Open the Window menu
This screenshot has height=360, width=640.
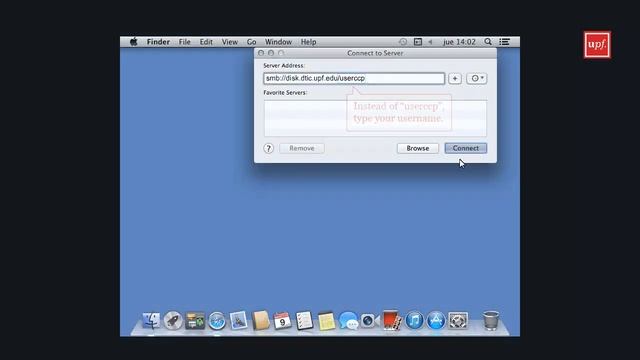click(278, 42)
